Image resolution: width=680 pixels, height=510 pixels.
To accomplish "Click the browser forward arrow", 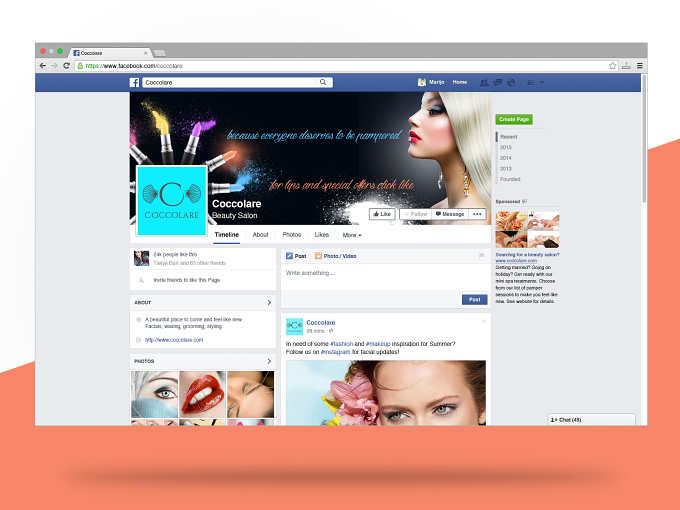I will [54, 65].
